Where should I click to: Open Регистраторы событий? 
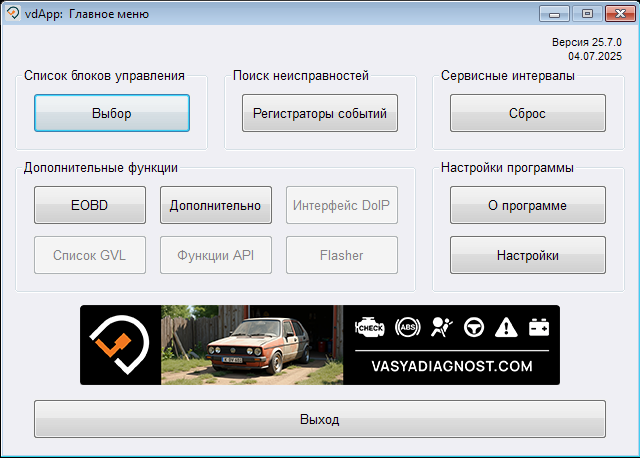pyautogui.click(x=320, y=113)
